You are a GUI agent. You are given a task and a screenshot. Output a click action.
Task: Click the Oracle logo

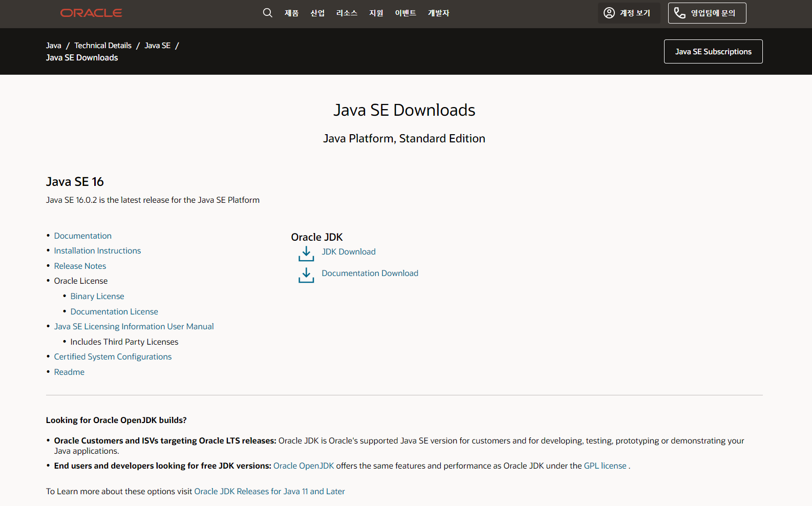click(91, 13)
